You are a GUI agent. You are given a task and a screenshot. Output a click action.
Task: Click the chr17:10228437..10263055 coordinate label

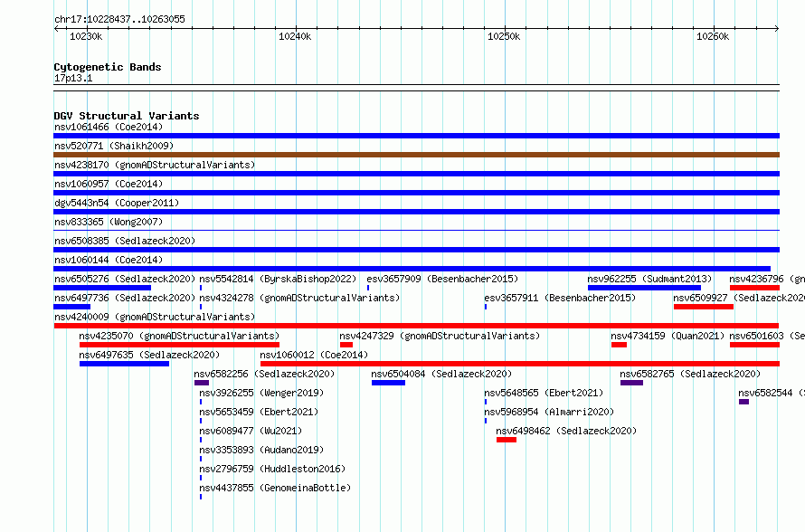[x=119, y=19]
